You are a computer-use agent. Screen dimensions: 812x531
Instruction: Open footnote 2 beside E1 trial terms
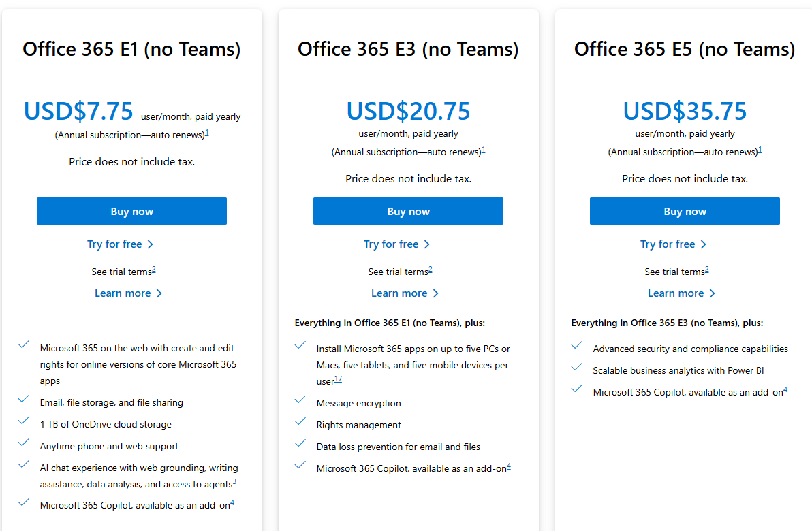click(x=154, y=270)
